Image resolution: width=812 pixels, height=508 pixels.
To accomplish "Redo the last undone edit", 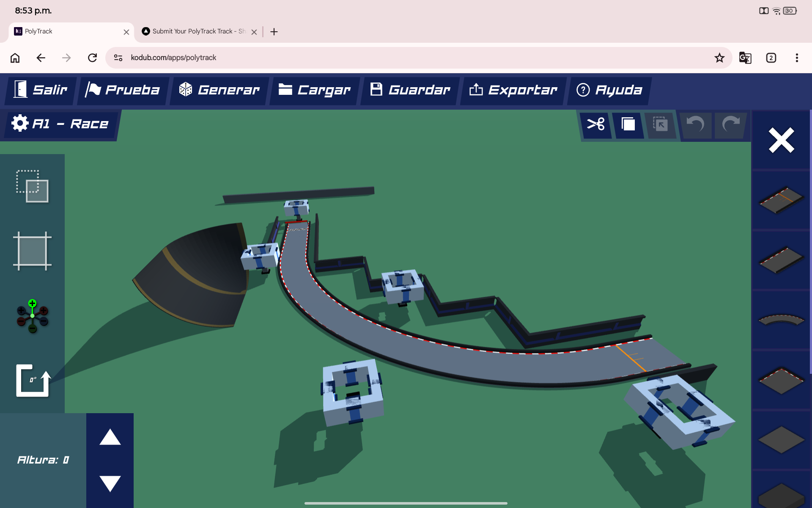I will click(x=730, y=124).
